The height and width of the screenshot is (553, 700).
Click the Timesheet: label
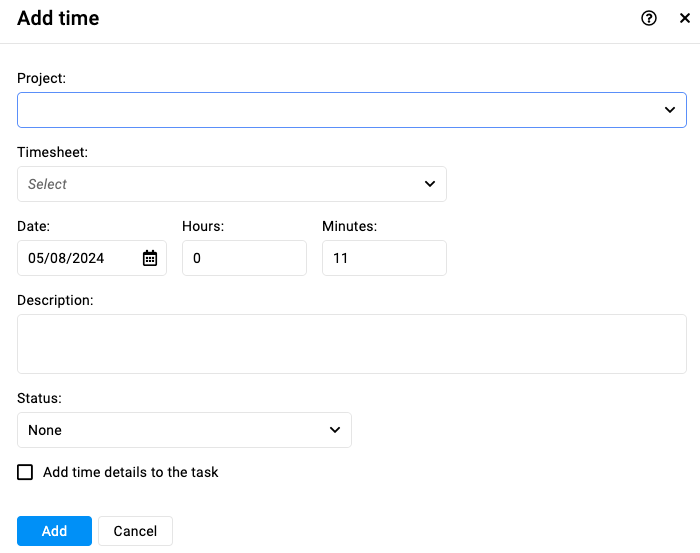coord(52,152)
